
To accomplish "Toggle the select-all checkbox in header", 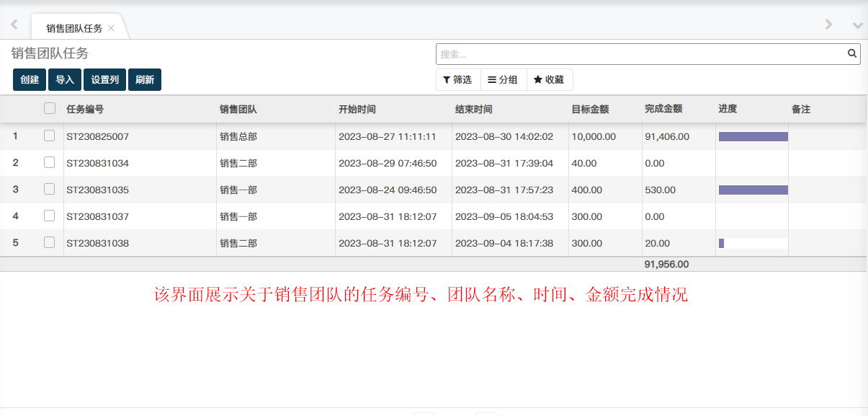I will 50,109.
